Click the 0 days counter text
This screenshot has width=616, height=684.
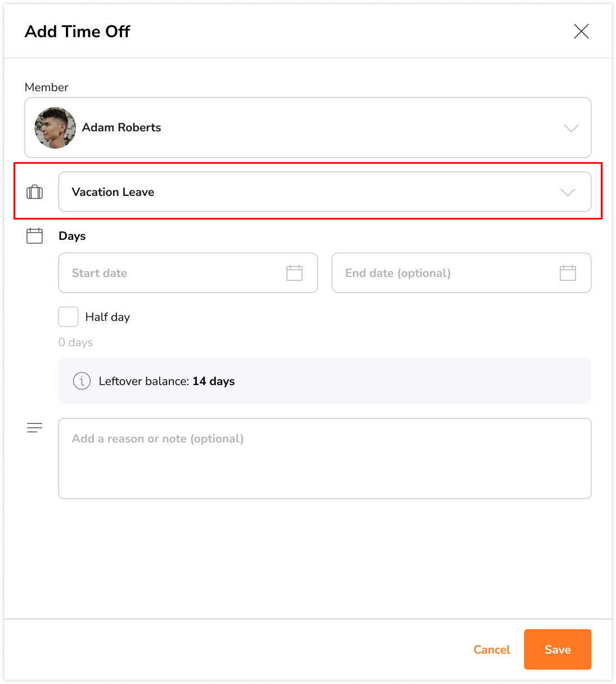(x=75, y=342)
